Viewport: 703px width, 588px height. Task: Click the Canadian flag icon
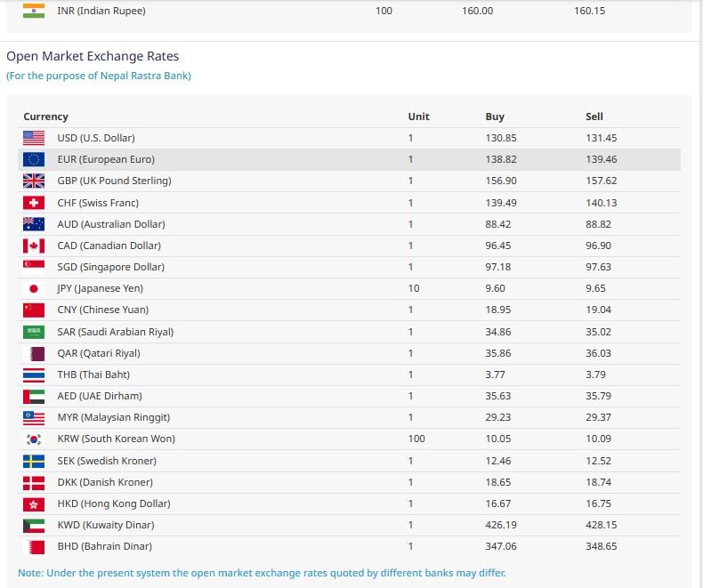click(34, 246)
